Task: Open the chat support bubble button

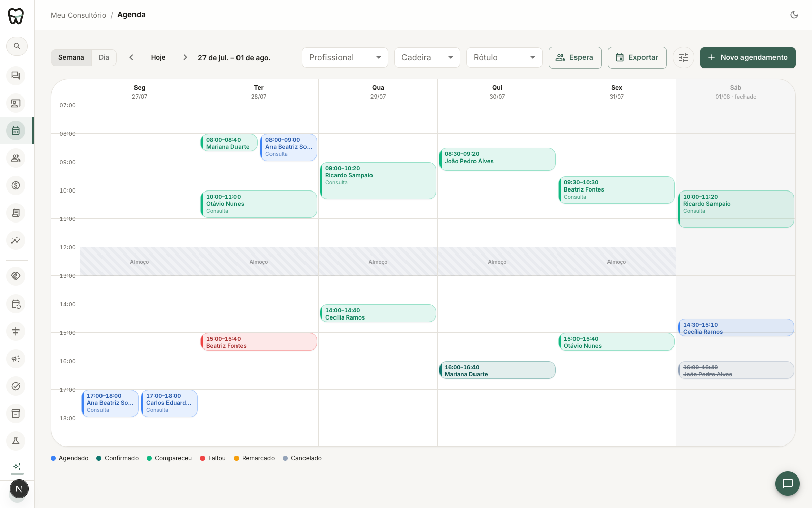Action: [788, 484]
